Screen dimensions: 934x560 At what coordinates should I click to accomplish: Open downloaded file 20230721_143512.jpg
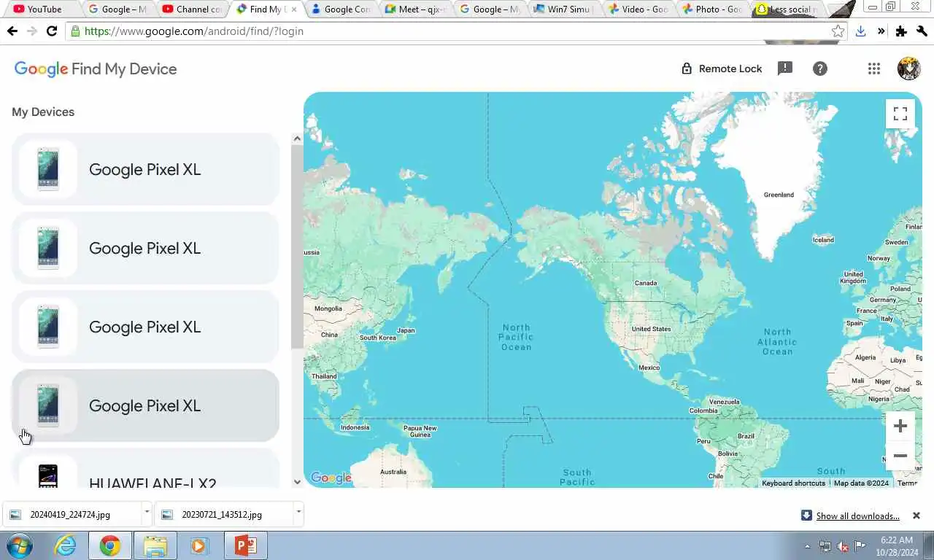[x=222, y=515]
